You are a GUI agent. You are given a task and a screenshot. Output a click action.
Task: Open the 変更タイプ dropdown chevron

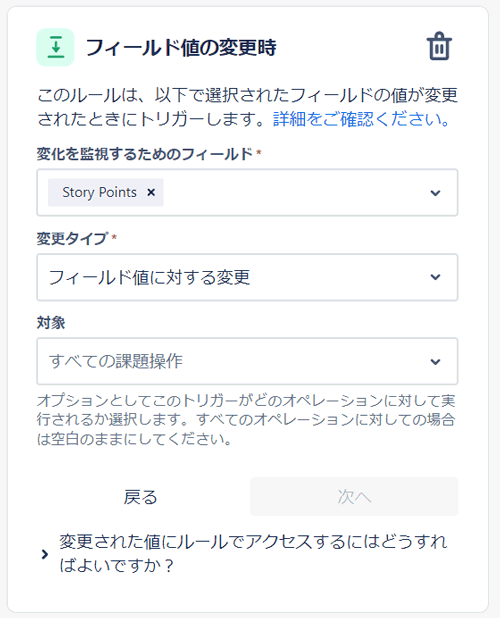point(435,277)
